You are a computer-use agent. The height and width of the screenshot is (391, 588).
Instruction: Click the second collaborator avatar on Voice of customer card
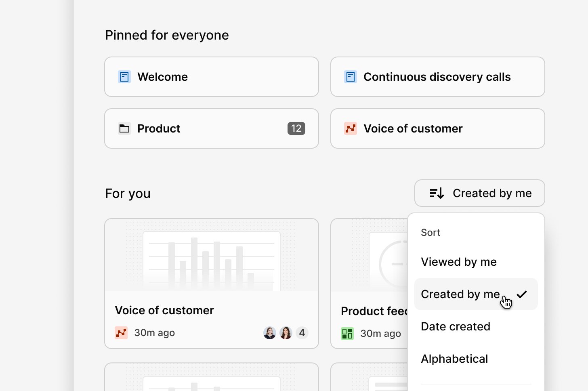pos(286,333)
